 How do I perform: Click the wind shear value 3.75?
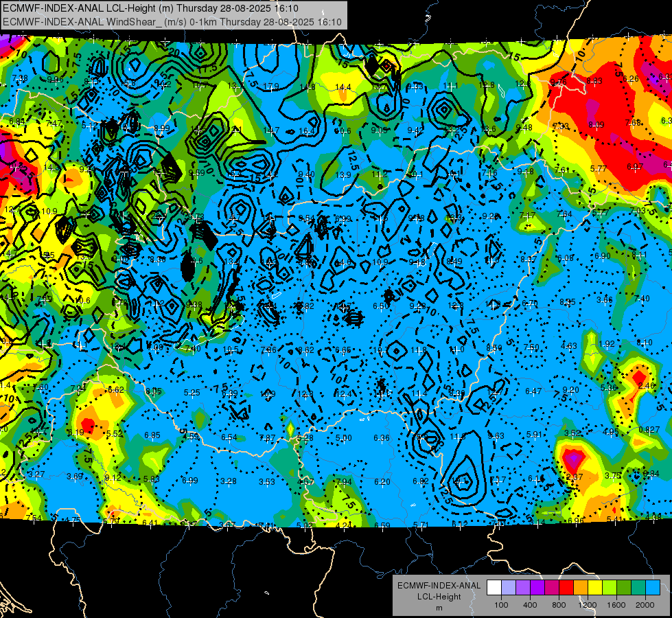[613, 476]
